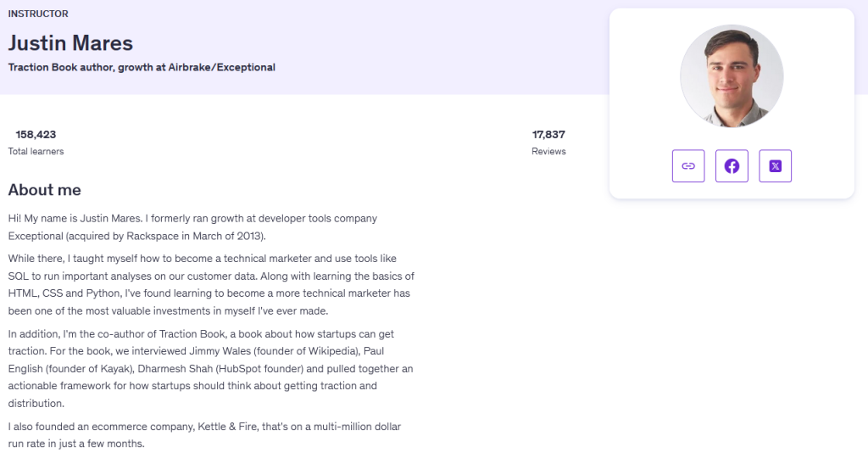Image resolution: width=868 pixels, height=458 pixels.
Task: Click the About me heading
Action: (44, 190)
